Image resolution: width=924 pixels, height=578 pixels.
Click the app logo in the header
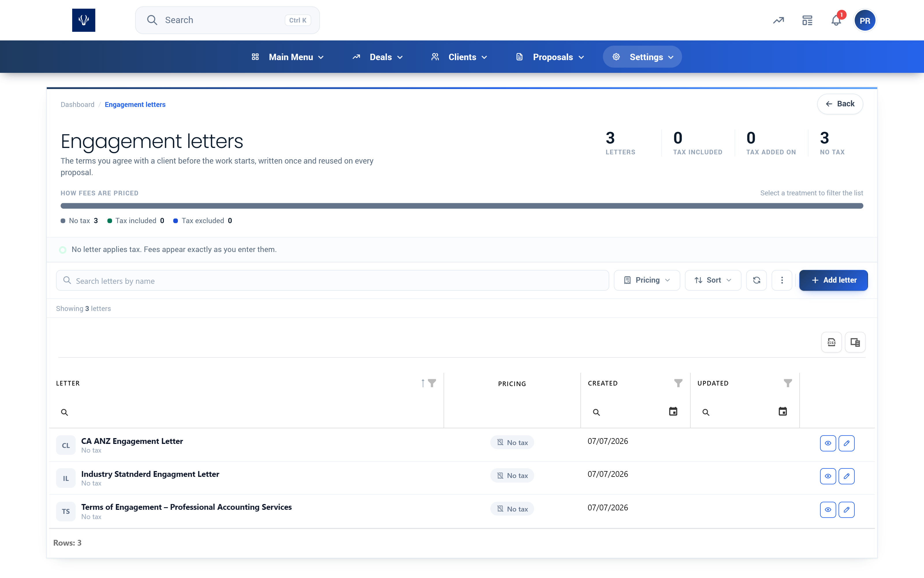click(x=84, y=20)
